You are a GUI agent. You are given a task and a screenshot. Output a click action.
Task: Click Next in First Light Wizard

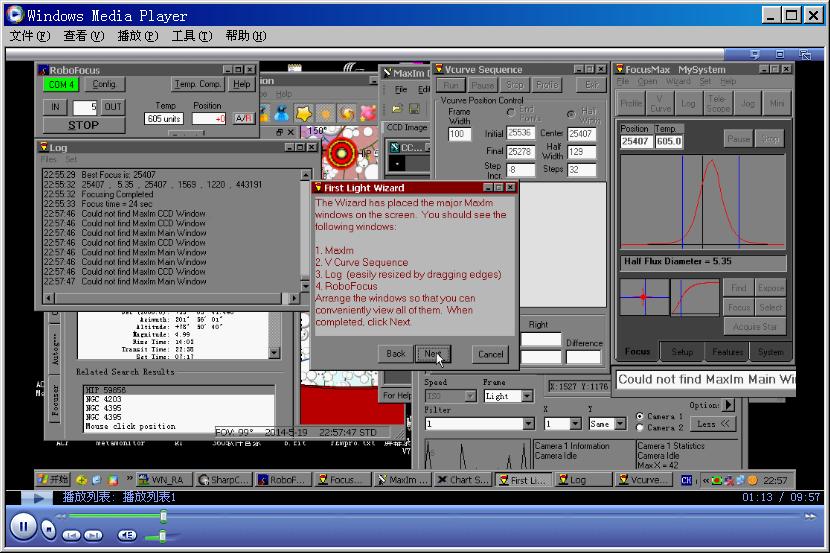pos(433,354)
